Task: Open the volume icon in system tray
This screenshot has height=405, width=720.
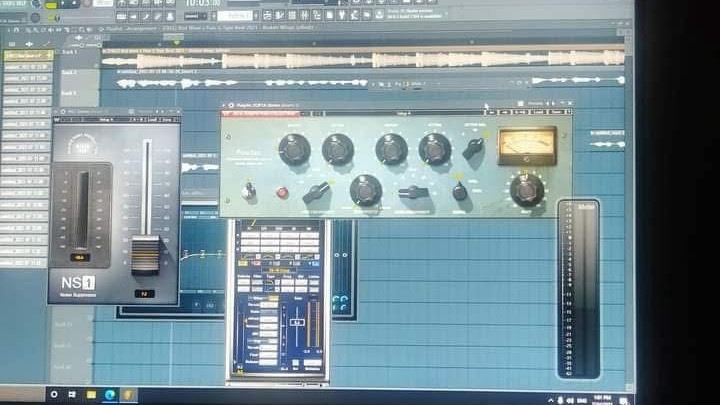Action: (571, 400)
